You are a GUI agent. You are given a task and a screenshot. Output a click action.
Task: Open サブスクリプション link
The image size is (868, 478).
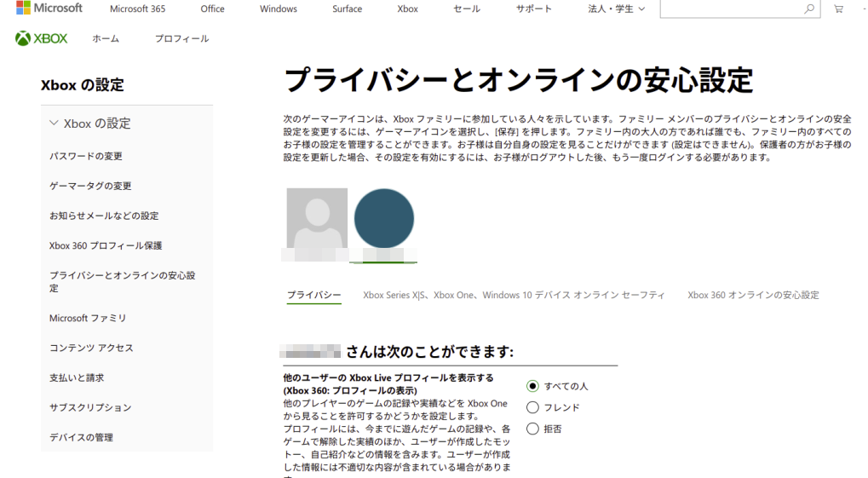click(90, 407)
